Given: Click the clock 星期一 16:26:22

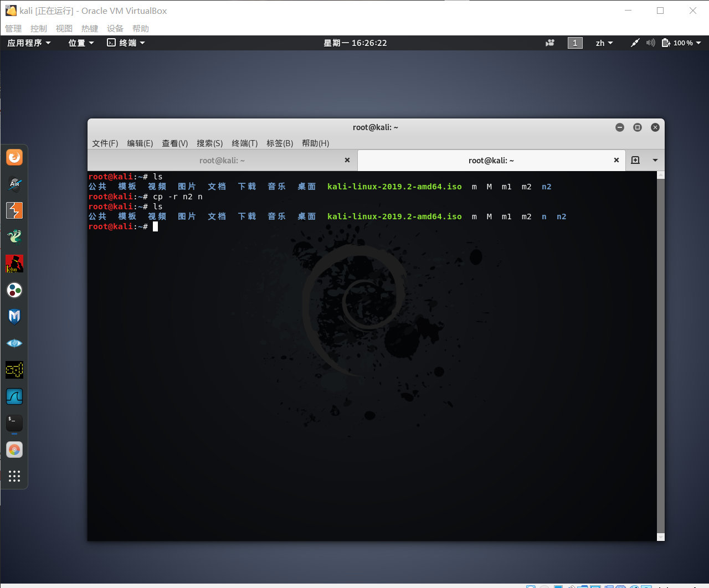Looking at the screenshot, I should click(x=356, y=43).
